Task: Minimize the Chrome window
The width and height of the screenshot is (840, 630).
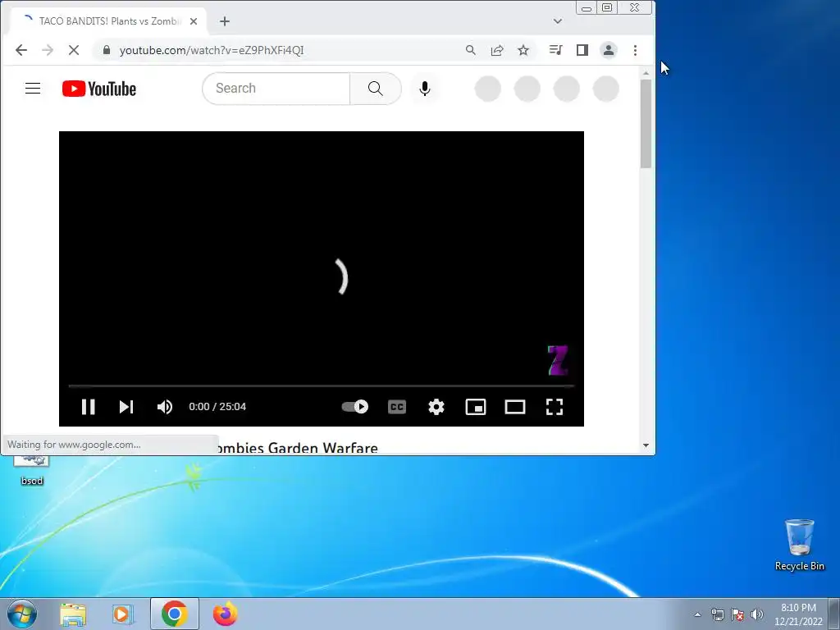Action: click(587, 8)
